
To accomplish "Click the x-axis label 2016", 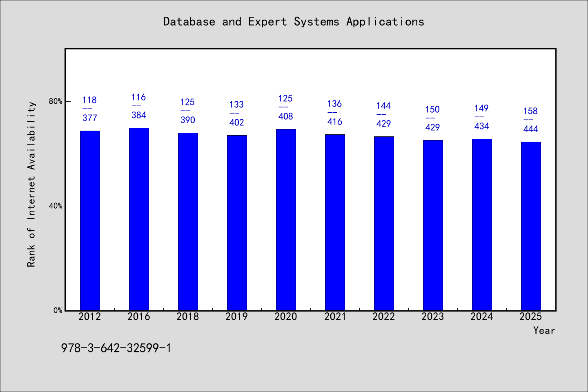I will click(x=139, y=316).
